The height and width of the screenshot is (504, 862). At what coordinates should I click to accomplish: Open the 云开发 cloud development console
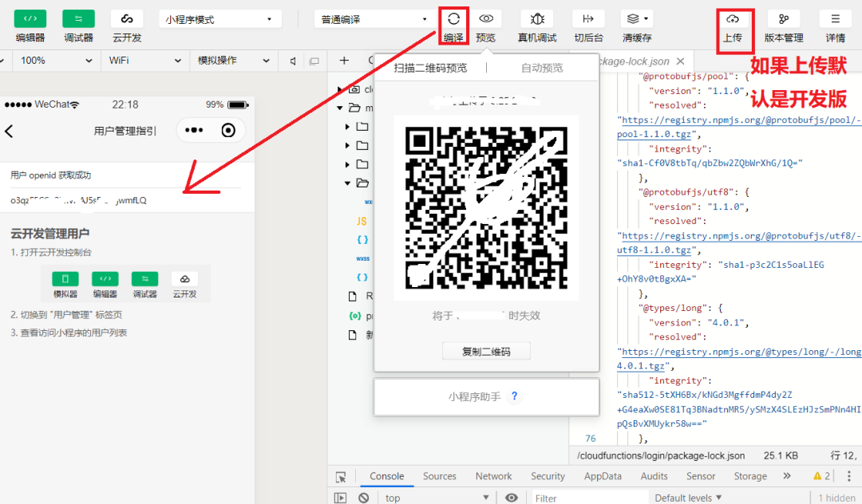click(127, 18)
